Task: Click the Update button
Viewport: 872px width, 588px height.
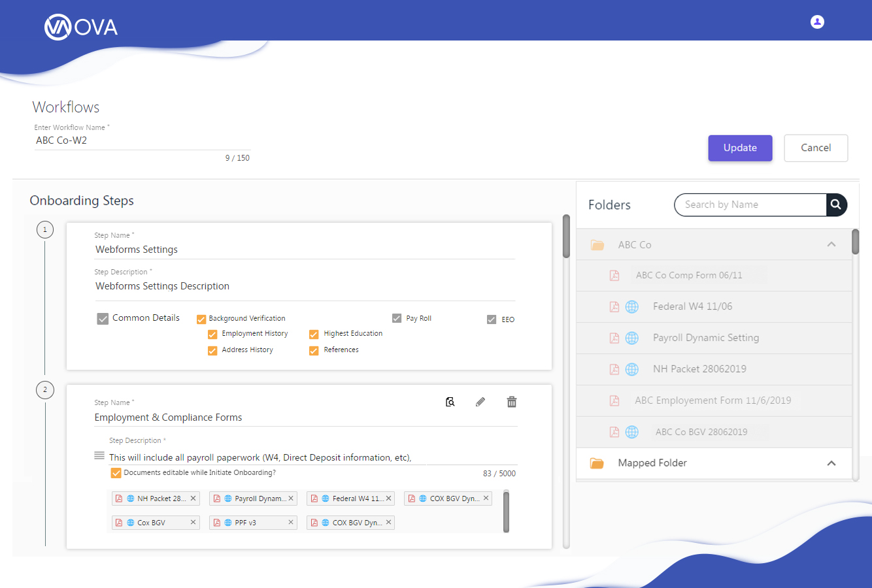Action: coord(740,148)
